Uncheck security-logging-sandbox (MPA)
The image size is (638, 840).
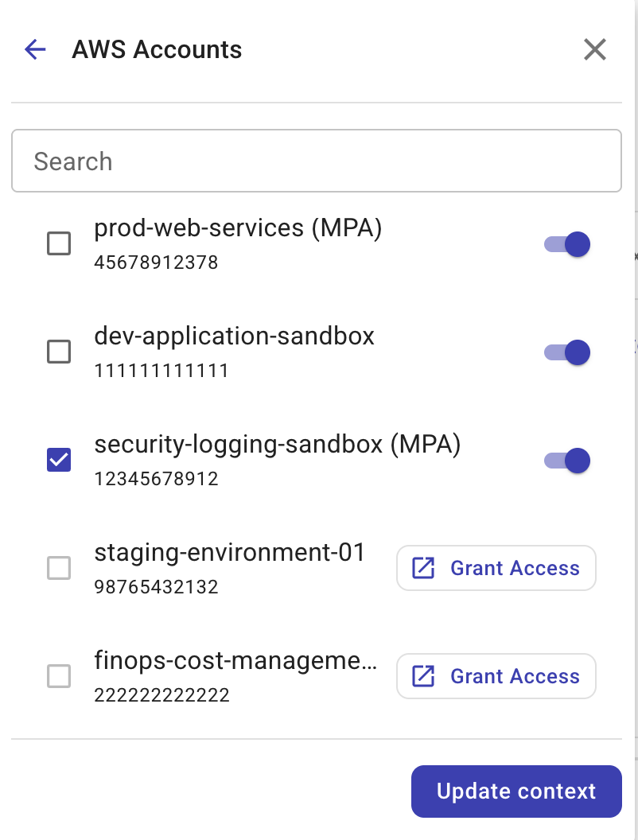point(58,461)
